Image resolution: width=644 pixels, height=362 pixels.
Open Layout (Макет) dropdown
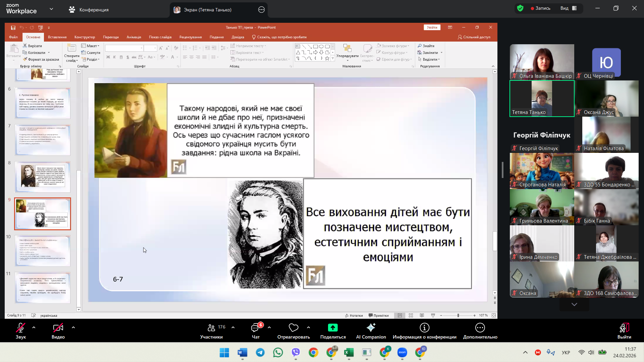91,46
